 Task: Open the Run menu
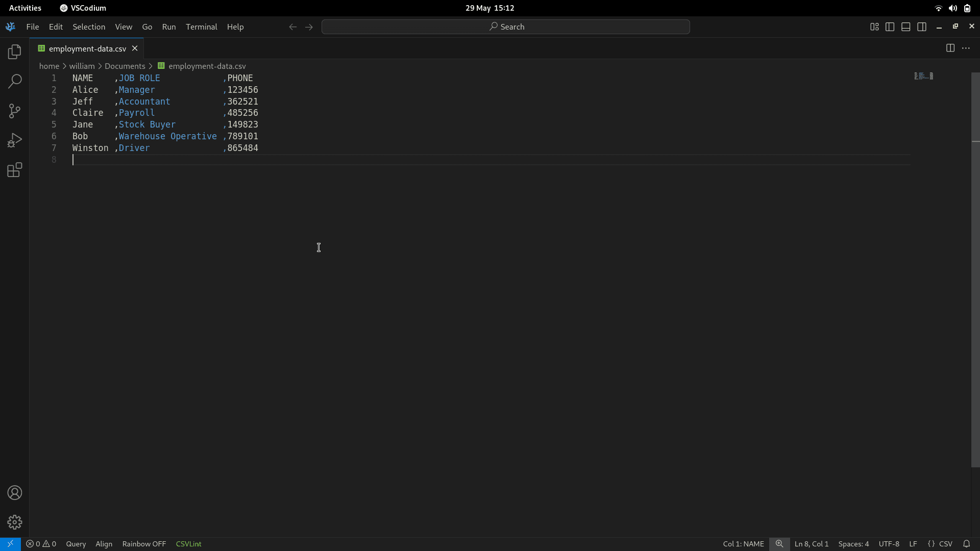click(x=169, y=27)
